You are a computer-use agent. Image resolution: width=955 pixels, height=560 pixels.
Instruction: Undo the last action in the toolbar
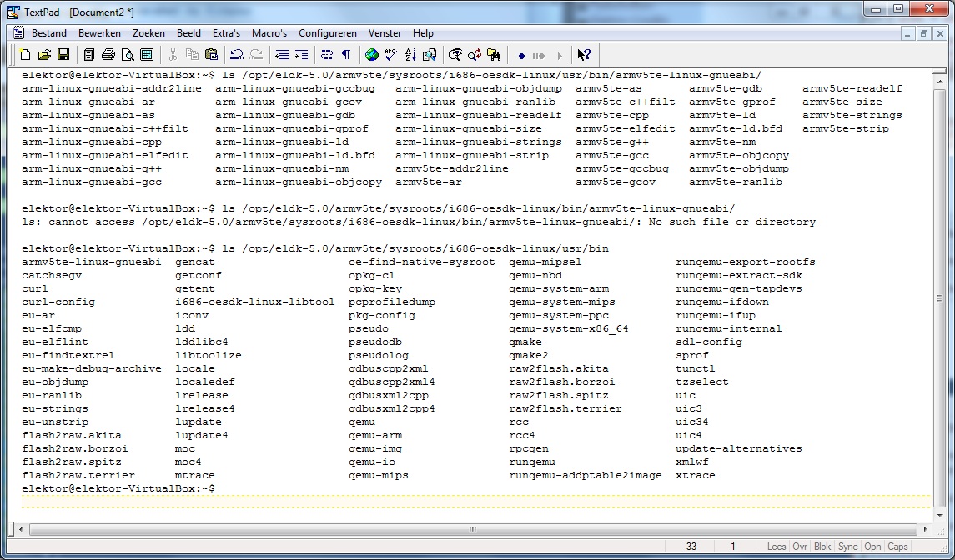237,55
